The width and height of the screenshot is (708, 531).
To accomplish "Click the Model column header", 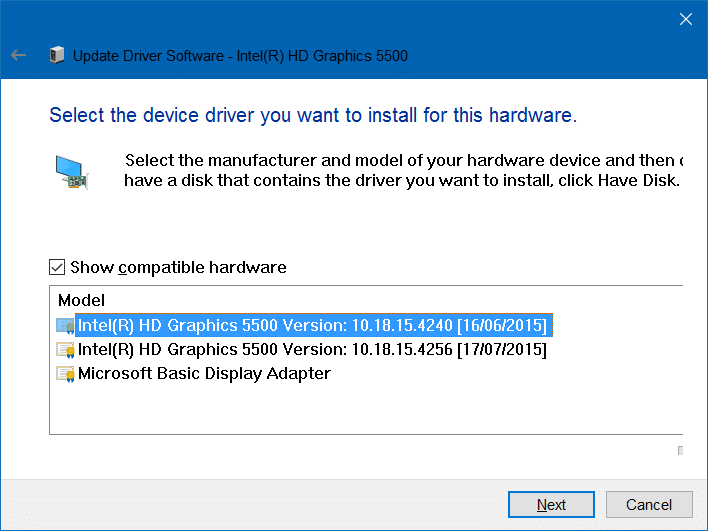I will 81,300.
